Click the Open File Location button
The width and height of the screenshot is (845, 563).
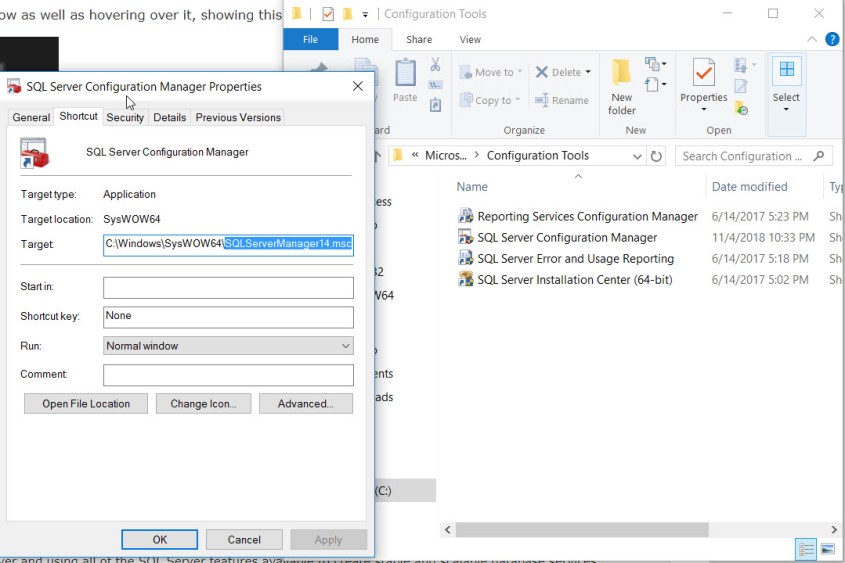pyautogui.click(x=86, y=404)
